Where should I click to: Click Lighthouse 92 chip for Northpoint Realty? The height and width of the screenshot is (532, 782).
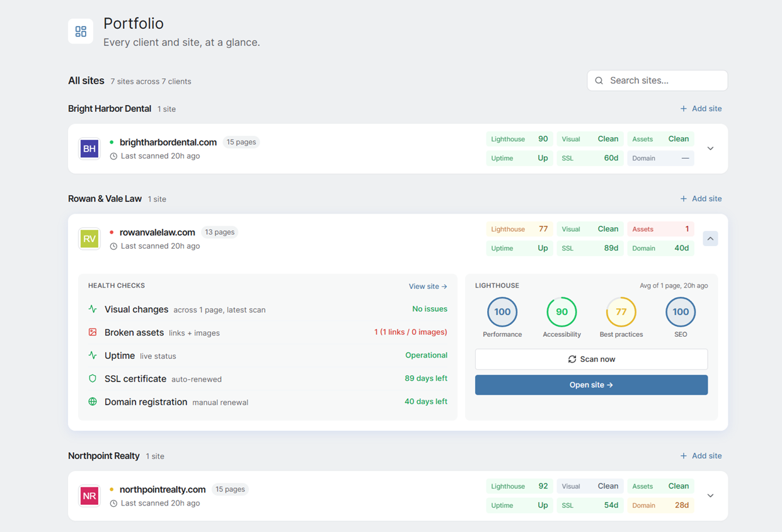click(x=519, y=486)
